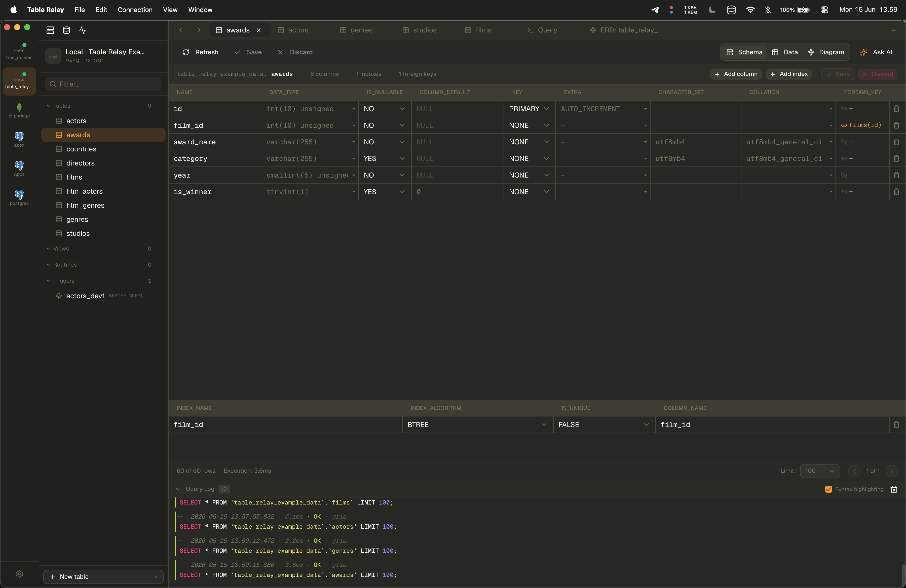Click the Ask AI button
Screen dimensions: 906x588
(876, 52)
